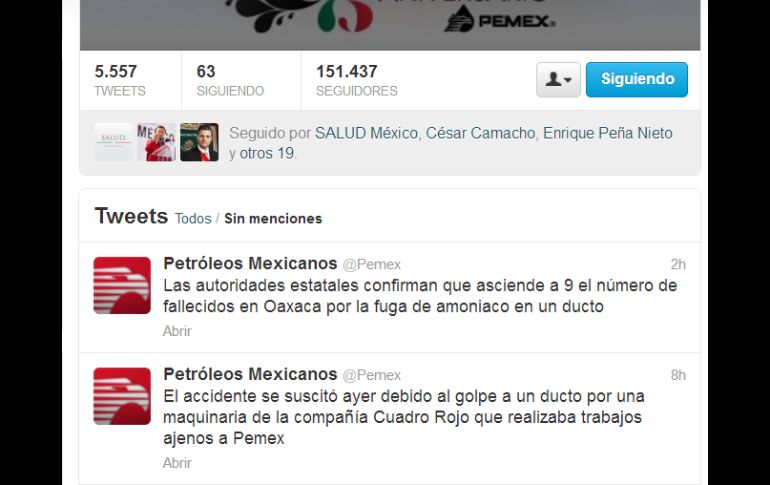View the 151.437 Seguidores list

tap(357, 81)
